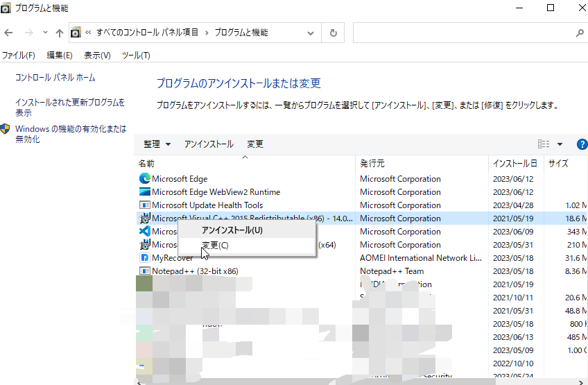Click the アンインストール toolbar button
The image size is (588, 385).
click(209, 144)
